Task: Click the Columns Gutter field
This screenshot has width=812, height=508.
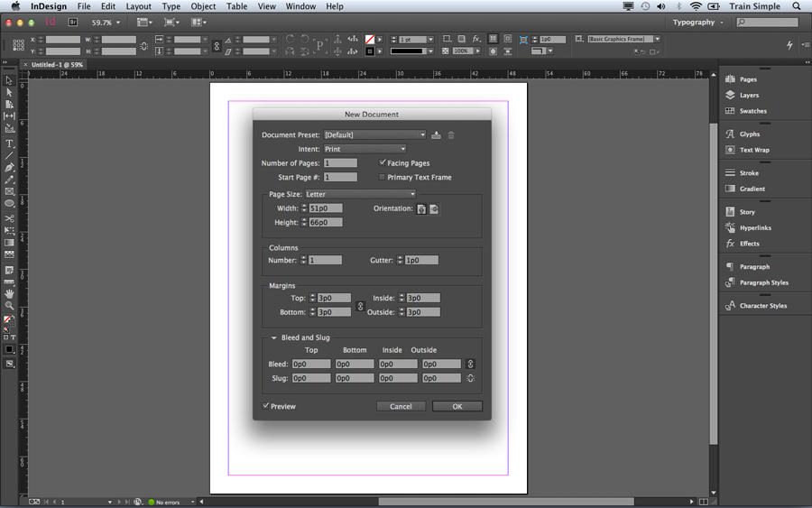Action: (421, 260)
